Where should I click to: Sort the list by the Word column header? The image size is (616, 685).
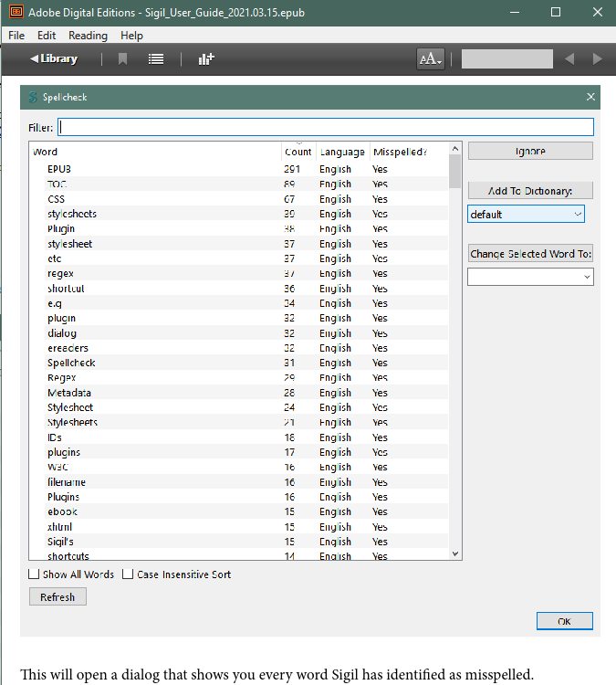coord(45,152)
